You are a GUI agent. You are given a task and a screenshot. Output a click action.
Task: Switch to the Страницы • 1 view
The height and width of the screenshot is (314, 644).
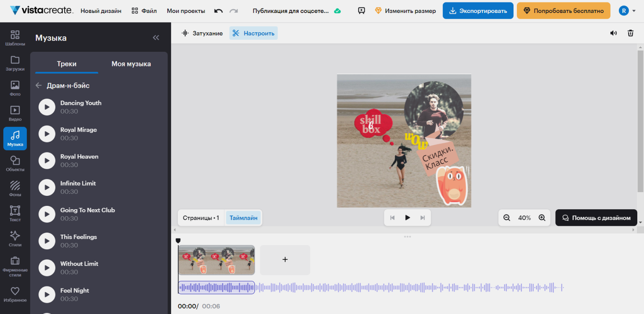201,218
